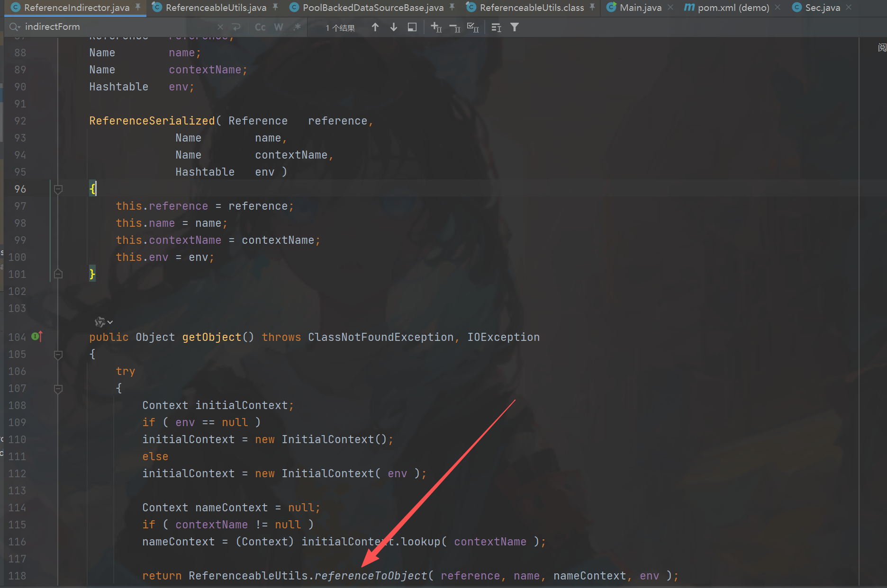
Task: Switch to the pom.xml (demo) tab
Action: pos(733,8)
